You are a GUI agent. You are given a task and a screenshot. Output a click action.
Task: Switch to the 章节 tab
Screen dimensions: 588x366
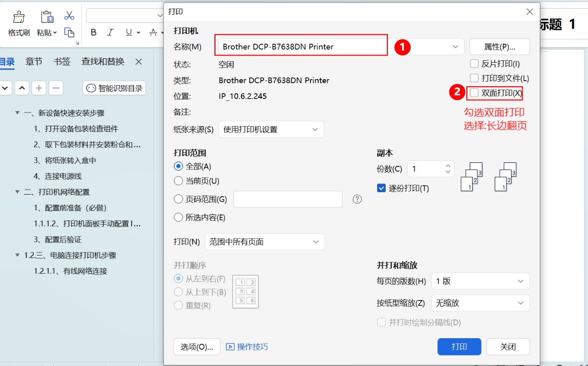point(34,61)
